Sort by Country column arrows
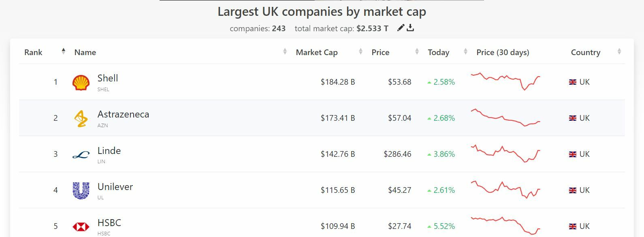This screenshot has height=237, width=644. coord(619,52)
